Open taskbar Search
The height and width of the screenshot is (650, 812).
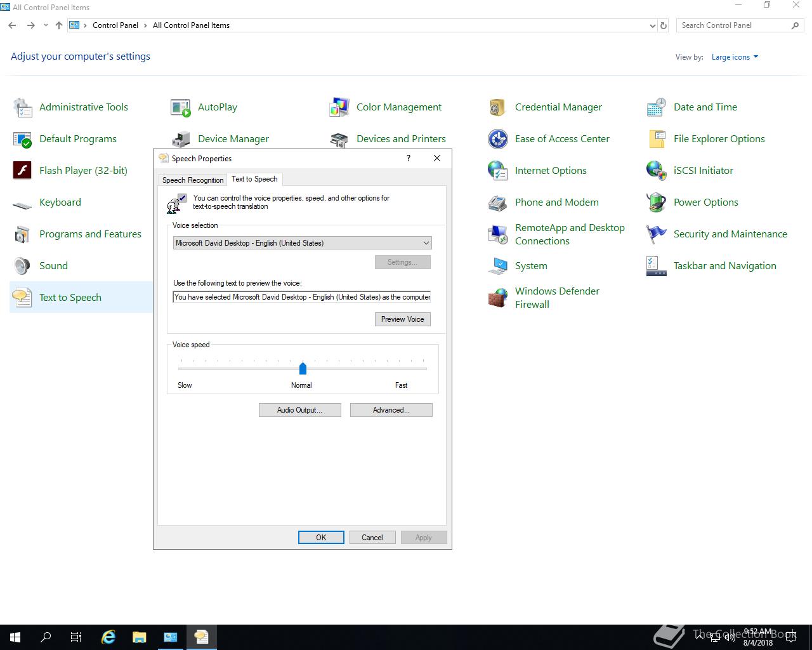click(46, 637)
